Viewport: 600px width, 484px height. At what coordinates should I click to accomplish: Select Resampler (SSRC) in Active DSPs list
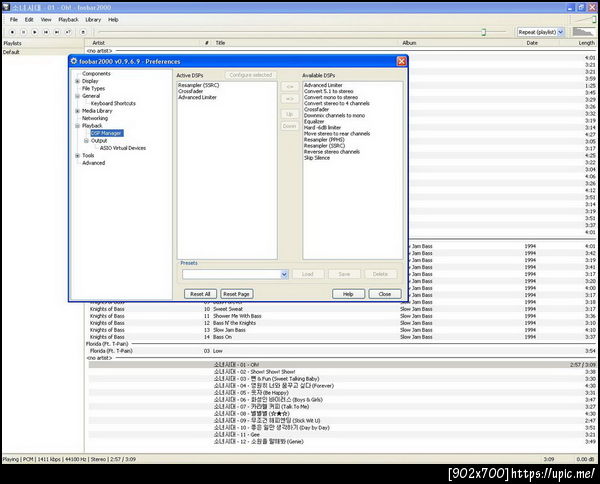pos(199,85)
